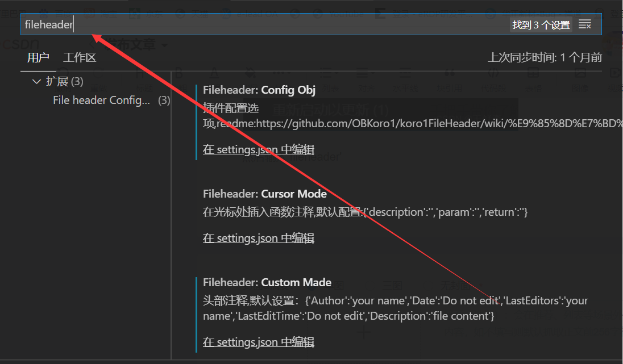
Task: Select File header Config tree item
Action: pyautogui.click(x=102, y=100)
